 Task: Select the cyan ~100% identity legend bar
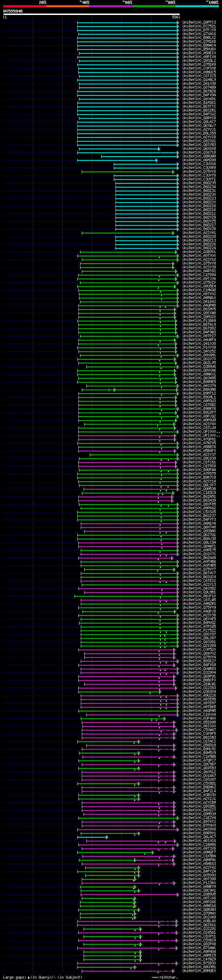point(197,6)
